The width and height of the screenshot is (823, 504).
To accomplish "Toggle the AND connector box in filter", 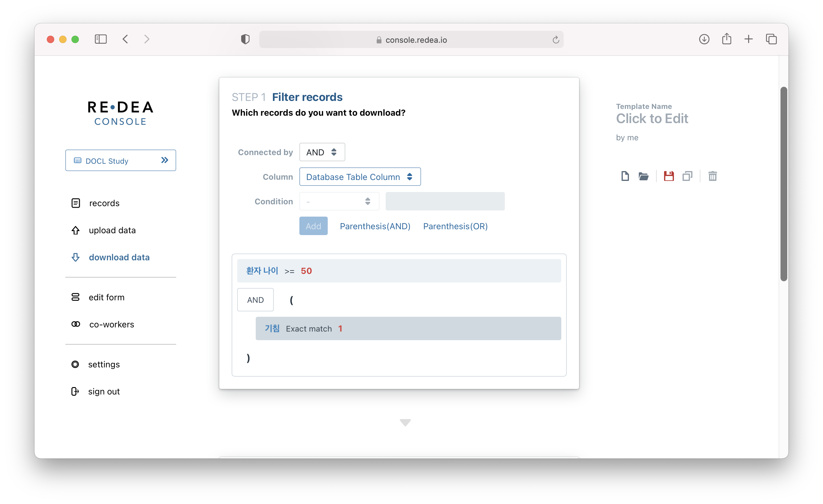I will (x=255, y=300).
